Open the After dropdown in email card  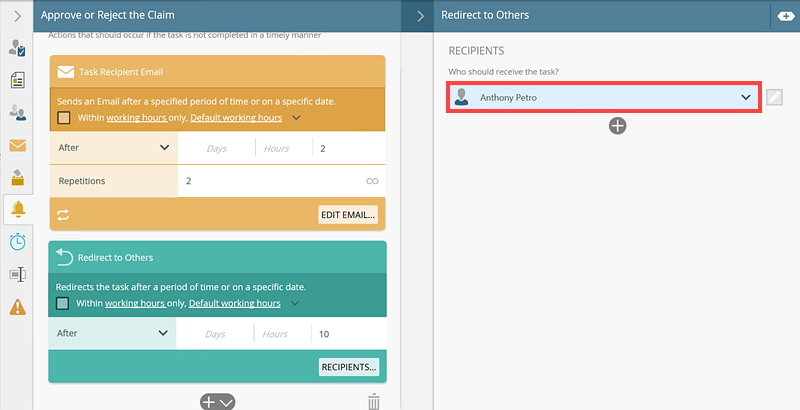(x=114, y=148)
